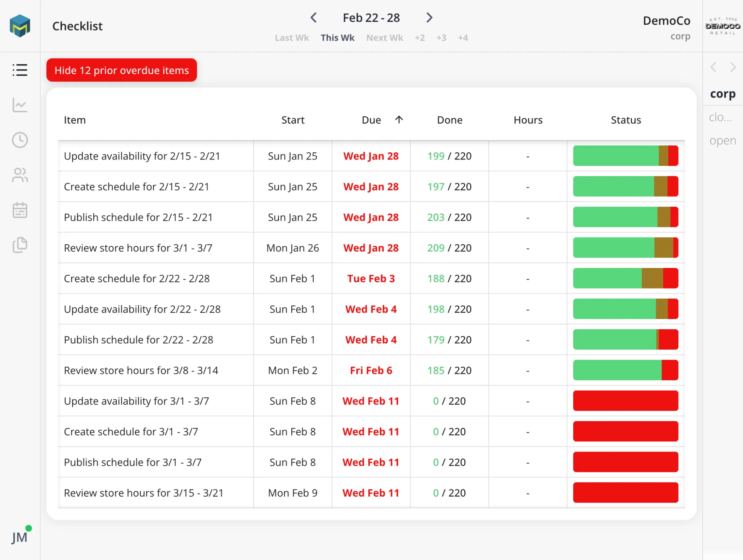Go to next week with right chevron
The height and width of the screenshot is (560, 743).
tap(429, 17)
